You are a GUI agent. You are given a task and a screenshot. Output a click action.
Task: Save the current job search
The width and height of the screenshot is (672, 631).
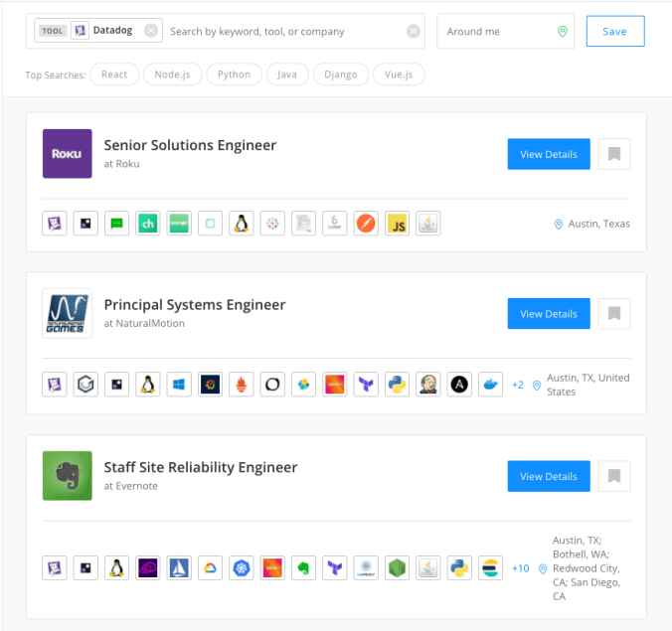(x=615, y=31)
